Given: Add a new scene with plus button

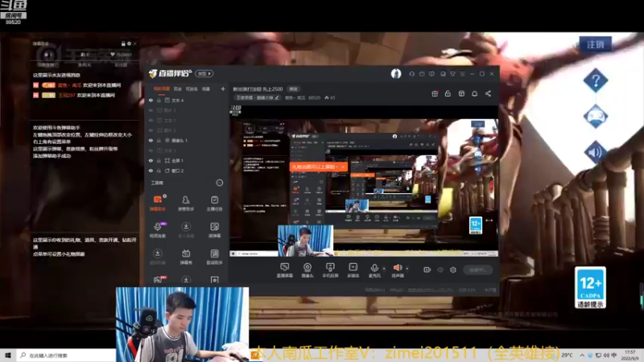Looking at the screenshot, I should [223, 88].
